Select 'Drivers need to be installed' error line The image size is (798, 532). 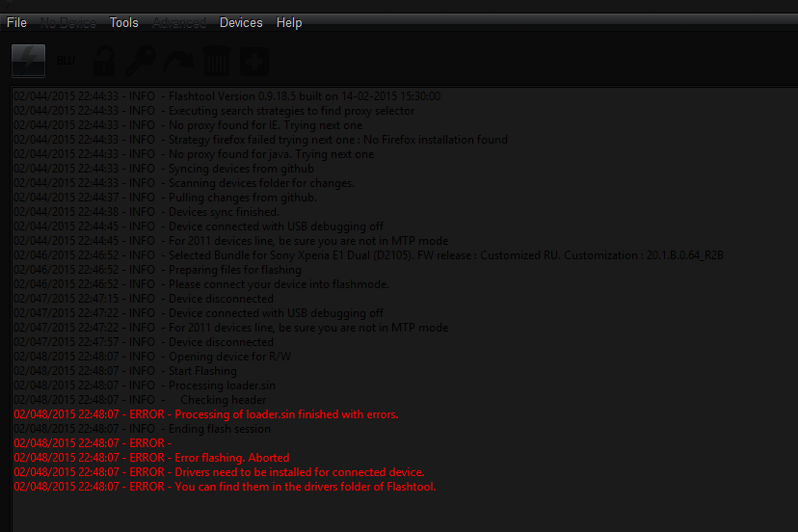220,472
